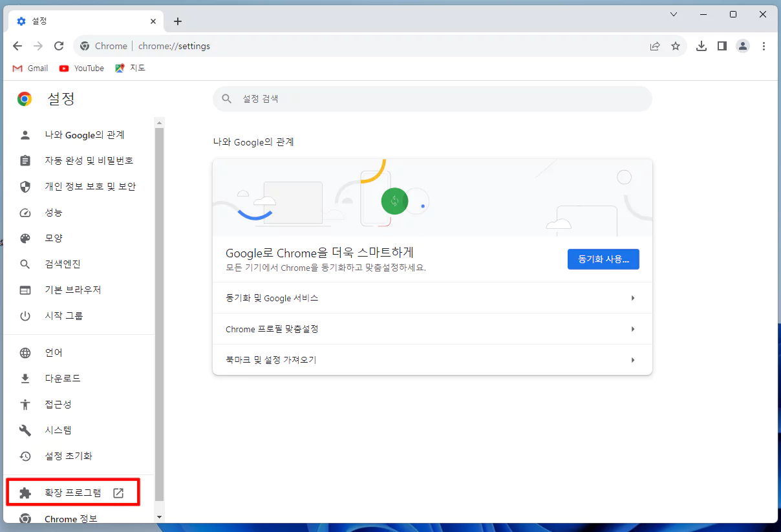Select 개인 정보 보호 및 보안

[79, 186]
